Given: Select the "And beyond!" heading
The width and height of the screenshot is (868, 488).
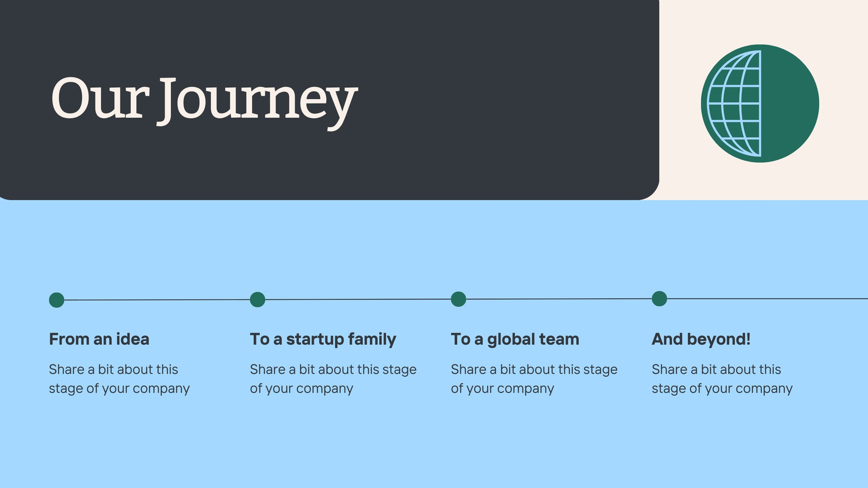Looking at the screenshot, I should tap(701, 339).
